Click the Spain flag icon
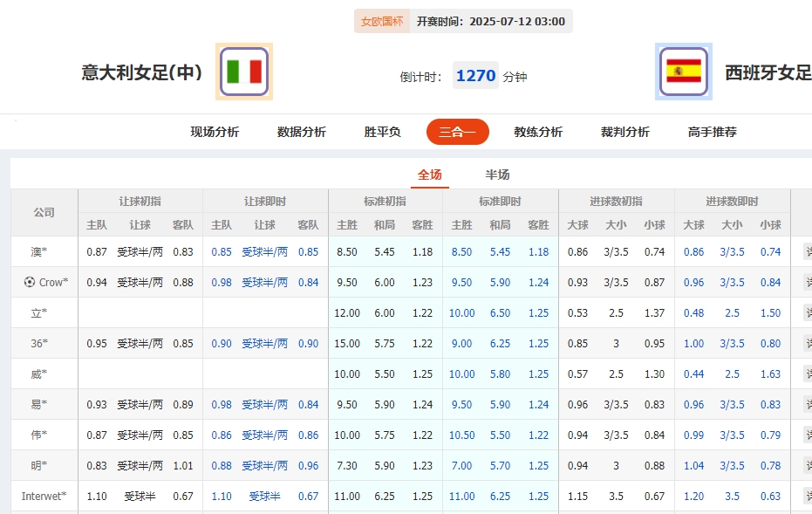This screenshot has height=514, width=812. [x=686, y=70]
